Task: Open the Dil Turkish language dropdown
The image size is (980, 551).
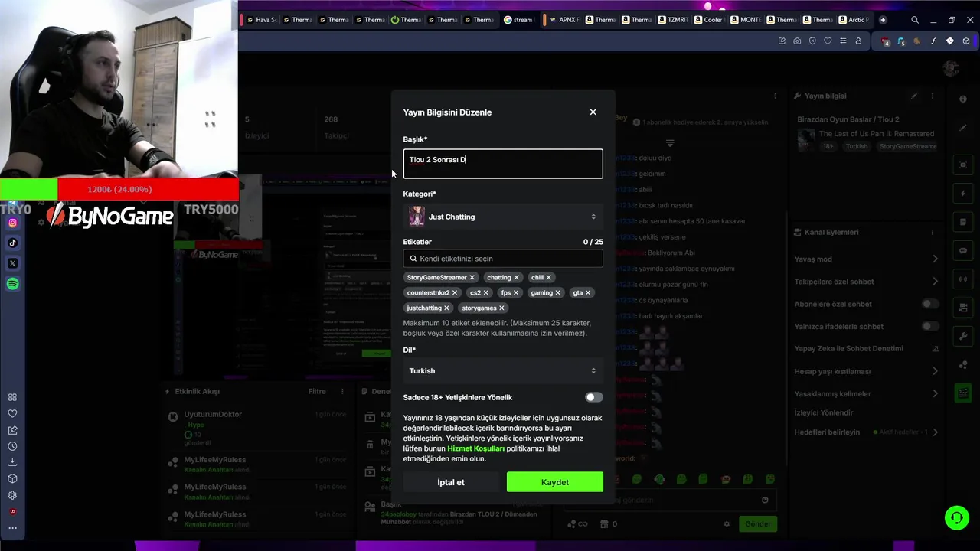Action: pos(503,370)
